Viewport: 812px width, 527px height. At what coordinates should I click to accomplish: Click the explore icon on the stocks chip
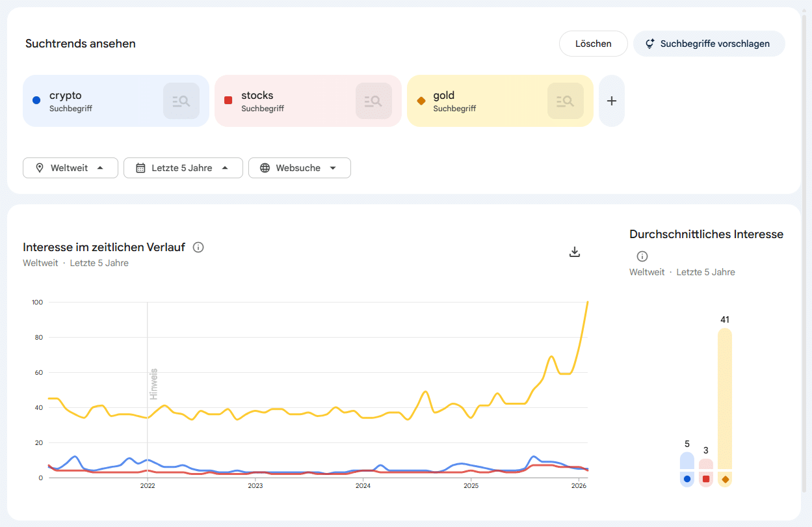[x=373, y=100]
